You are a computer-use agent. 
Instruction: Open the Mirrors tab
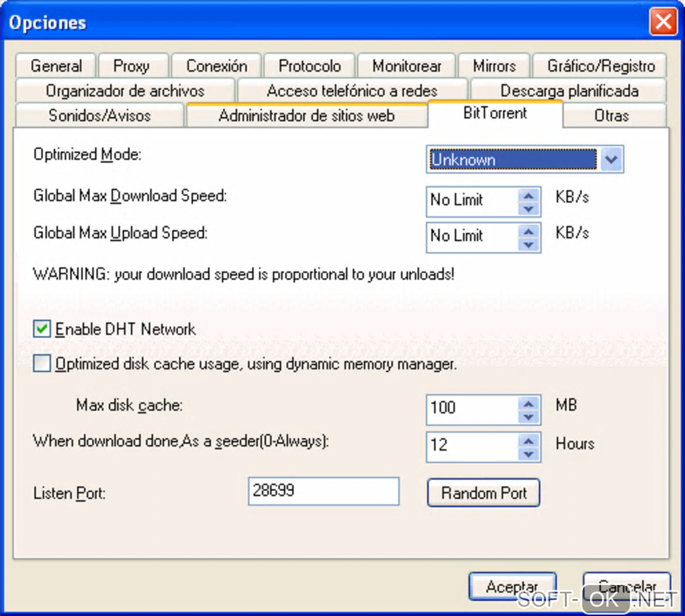494,66
